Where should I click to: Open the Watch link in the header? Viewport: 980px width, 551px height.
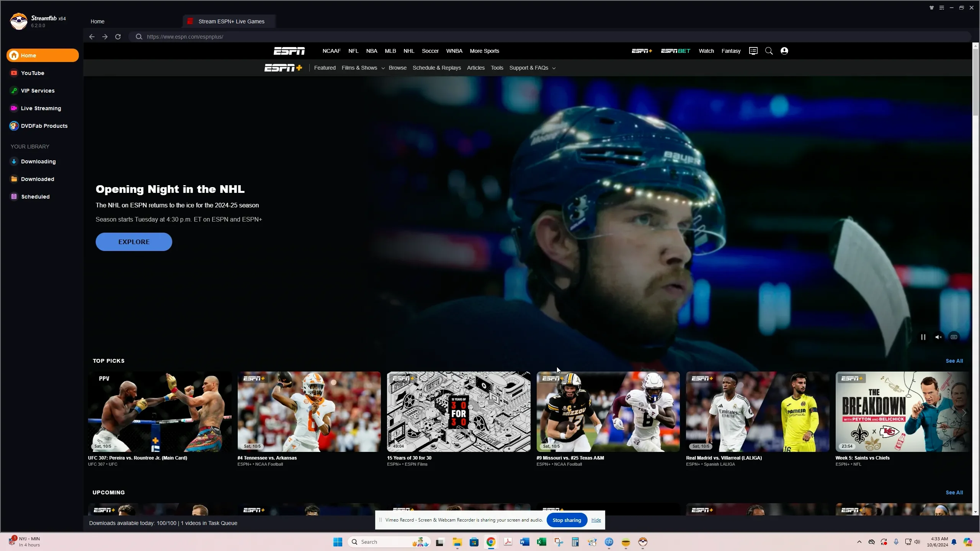706,51
